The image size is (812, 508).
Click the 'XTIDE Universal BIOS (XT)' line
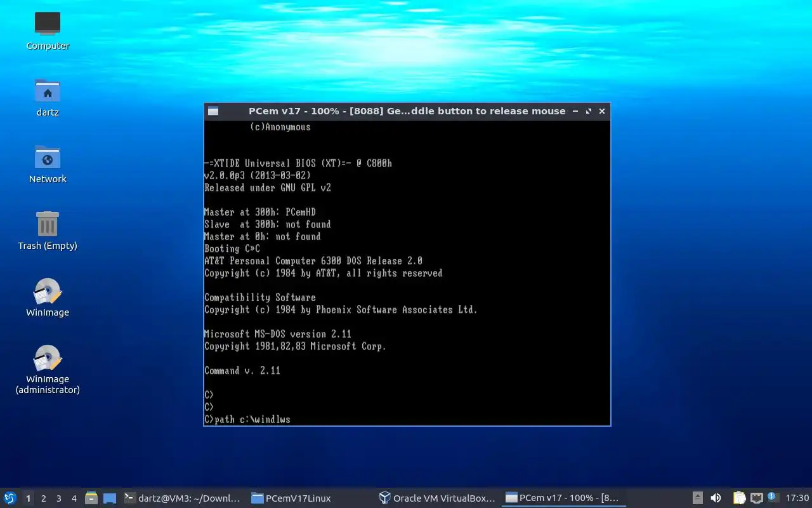[x=298, y=163]
